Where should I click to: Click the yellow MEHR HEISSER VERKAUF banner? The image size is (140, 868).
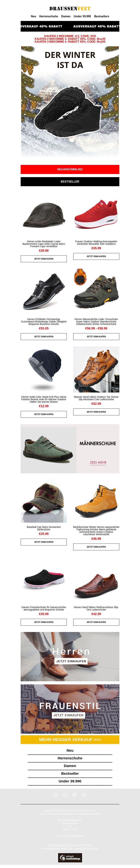click(70, 739)
